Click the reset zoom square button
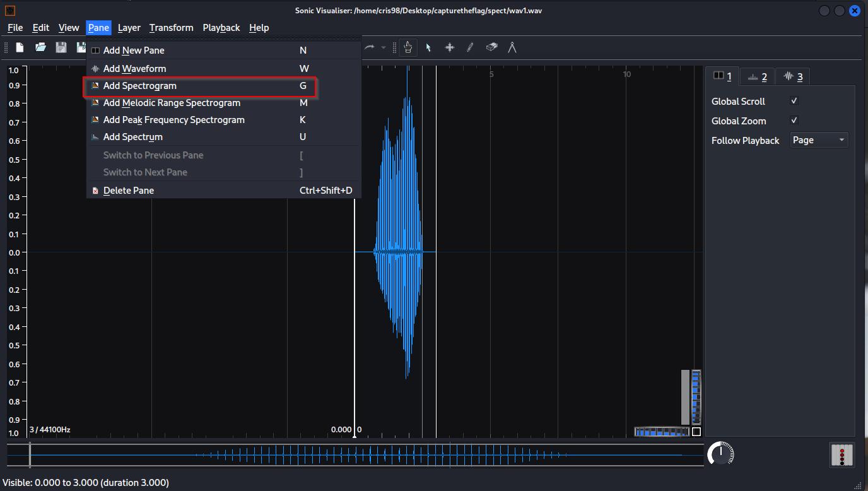 (696, 432)
